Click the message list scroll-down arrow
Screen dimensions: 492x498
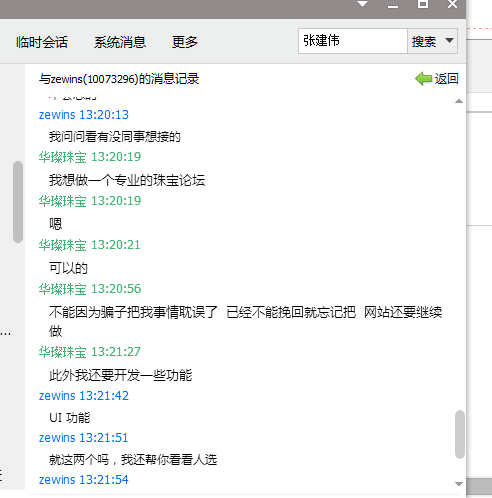click(459, 484)
